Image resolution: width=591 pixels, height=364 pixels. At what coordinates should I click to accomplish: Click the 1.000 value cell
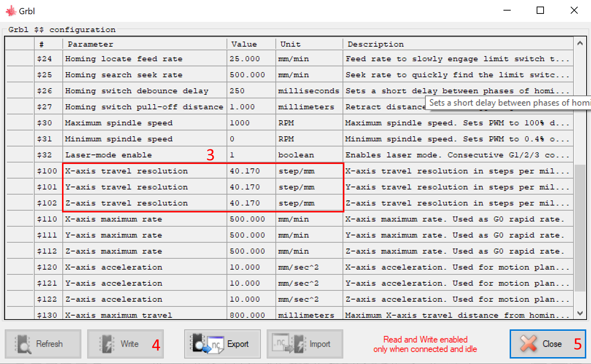pyautogui.click(x=251, y=107)
